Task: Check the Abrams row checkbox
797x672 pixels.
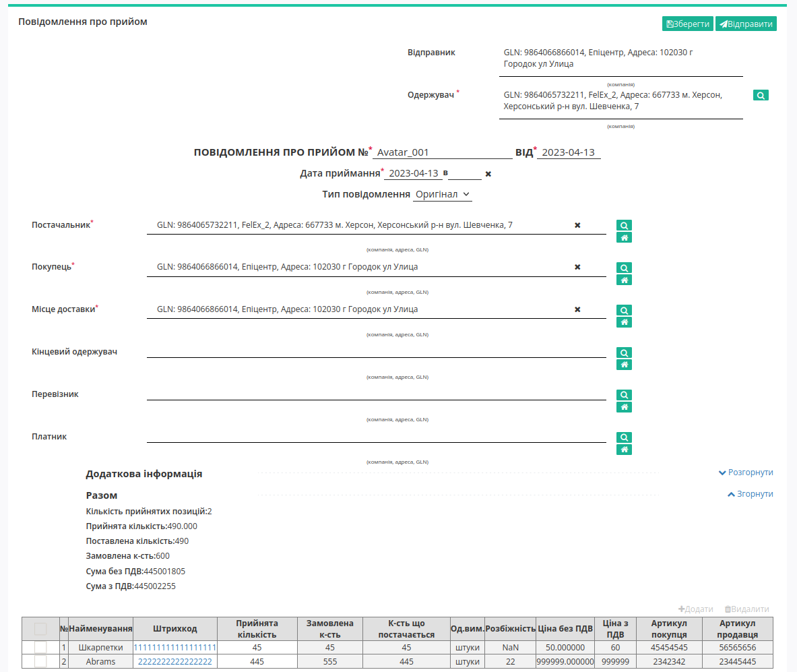Action: point(40,661)
